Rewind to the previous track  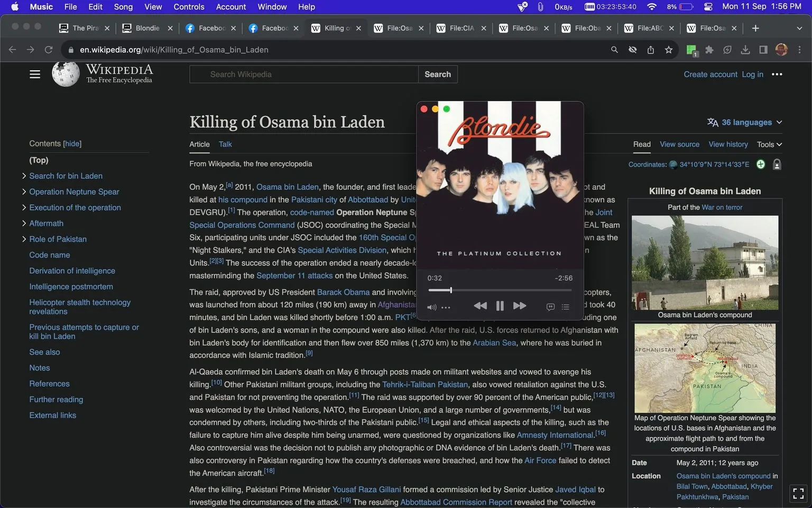click(480, 305)
